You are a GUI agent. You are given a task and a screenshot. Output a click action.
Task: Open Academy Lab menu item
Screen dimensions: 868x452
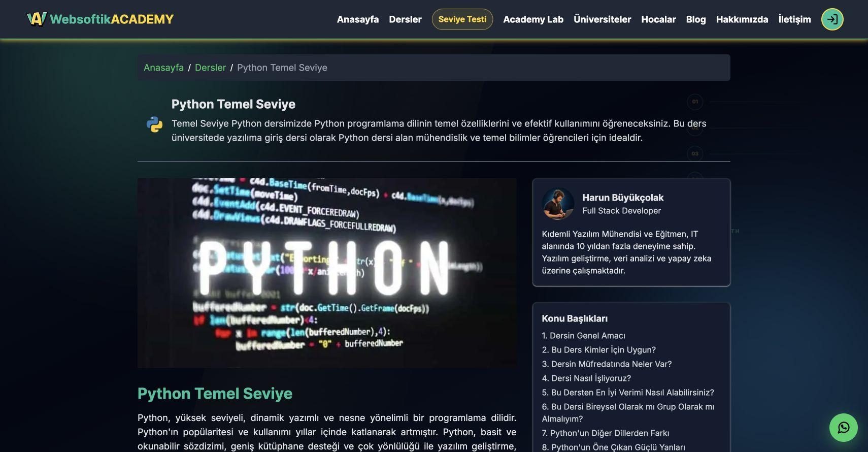click(x=533, y=19)
